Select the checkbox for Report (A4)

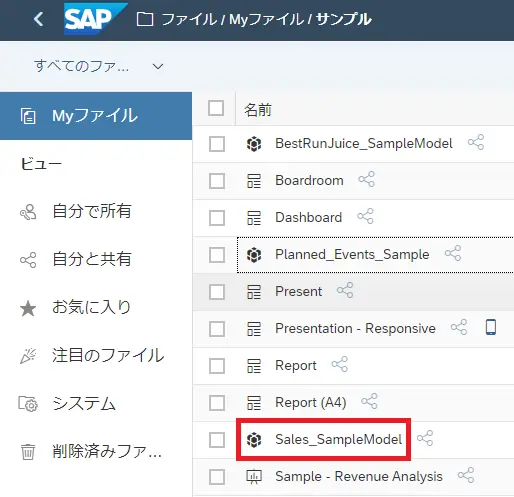pyautogui.click(x=217, y=403)
